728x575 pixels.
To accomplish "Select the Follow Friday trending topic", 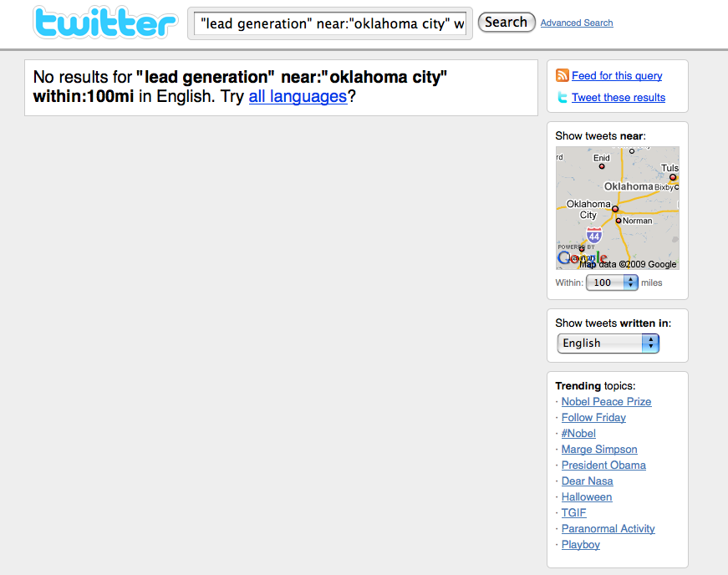I will (593, 417).
